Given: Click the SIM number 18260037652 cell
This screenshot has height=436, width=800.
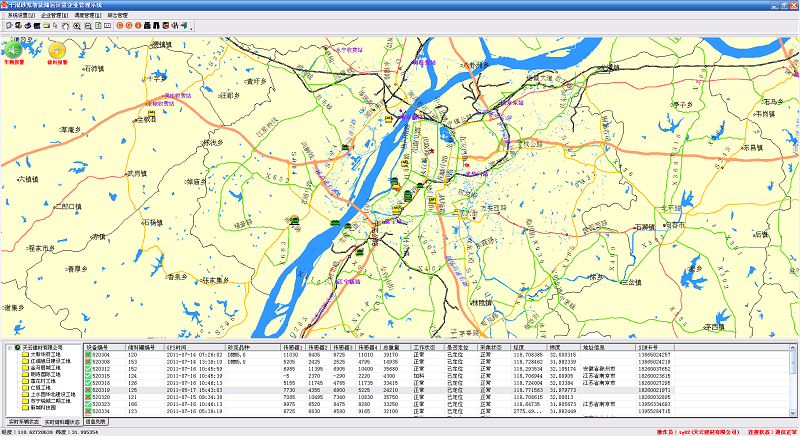Looking at the screenshot, I should [x=655, y=369].
